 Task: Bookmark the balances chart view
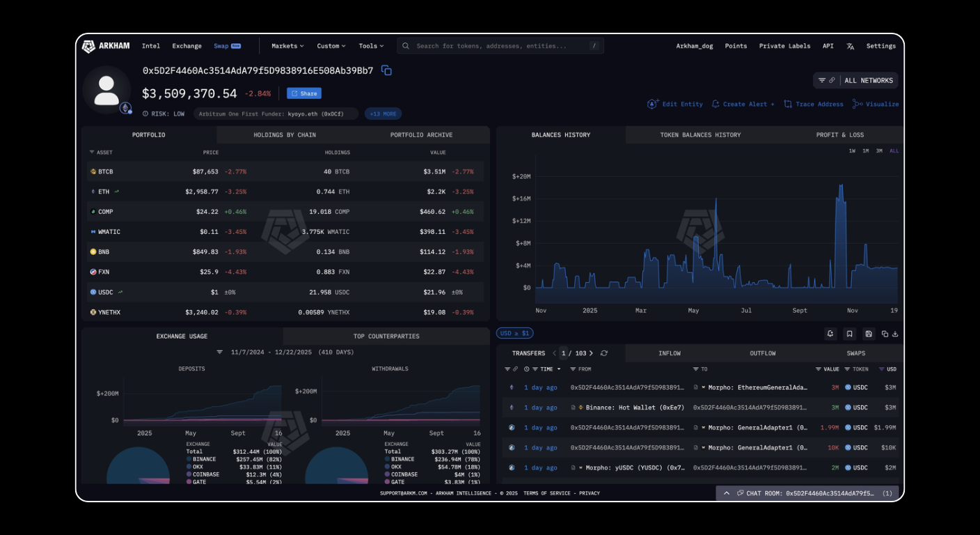point(850,334)
